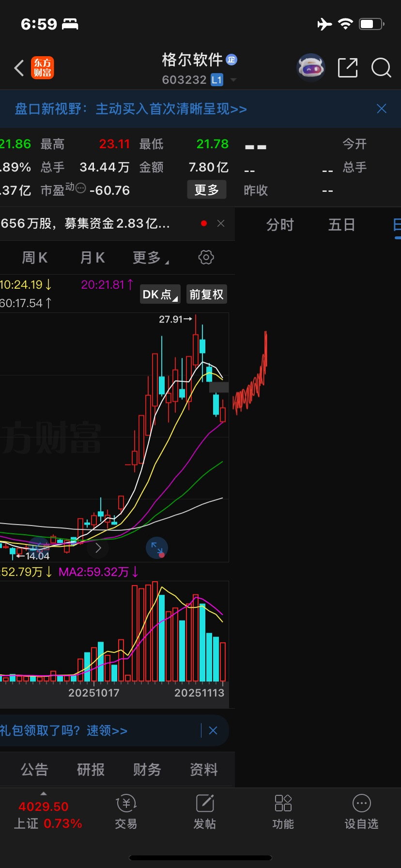Viewport: 401px width, 868px height.
Task: Open the search magnifier icon
Action: (381, 68)
